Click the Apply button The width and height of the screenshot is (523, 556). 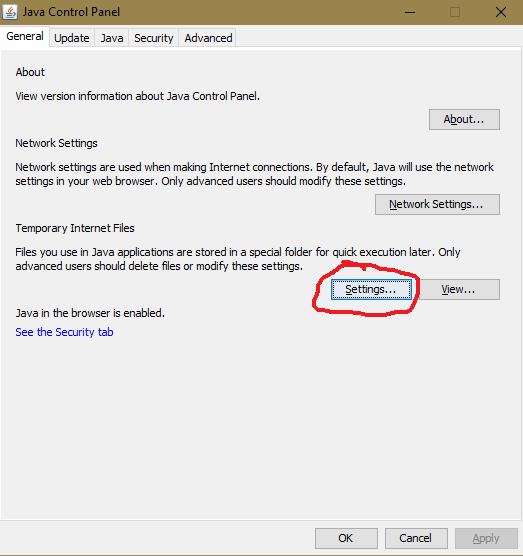coord(486,538)
